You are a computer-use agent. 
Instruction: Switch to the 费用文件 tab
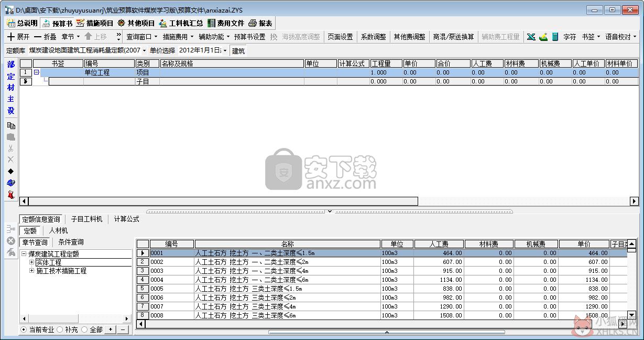coord(226,23)
